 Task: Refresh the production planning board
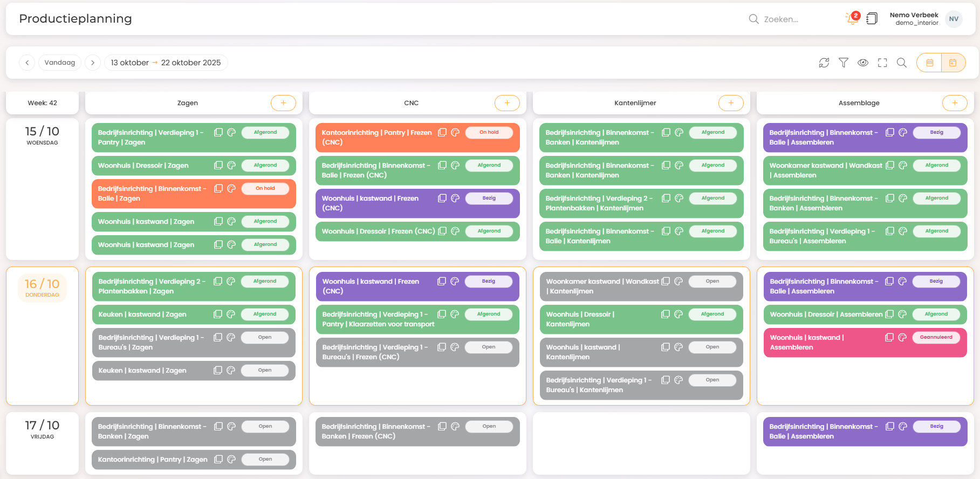pos(824,63)
